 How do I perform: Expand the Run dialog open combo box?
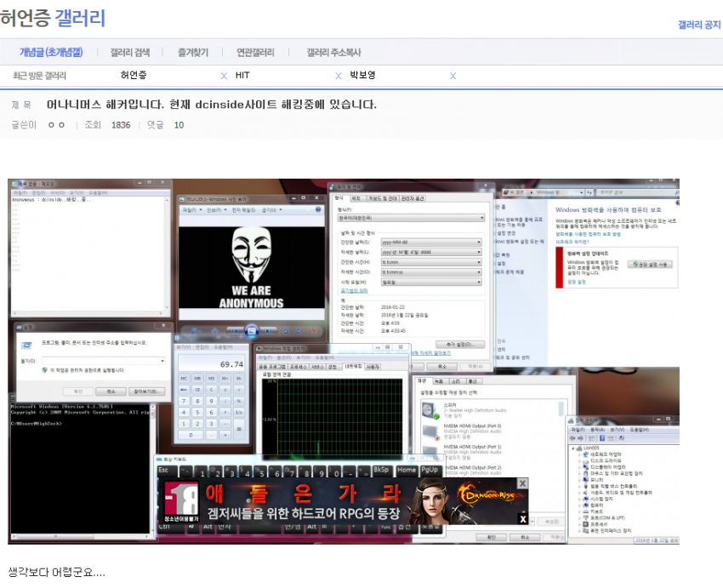click(x=162, y=361)
